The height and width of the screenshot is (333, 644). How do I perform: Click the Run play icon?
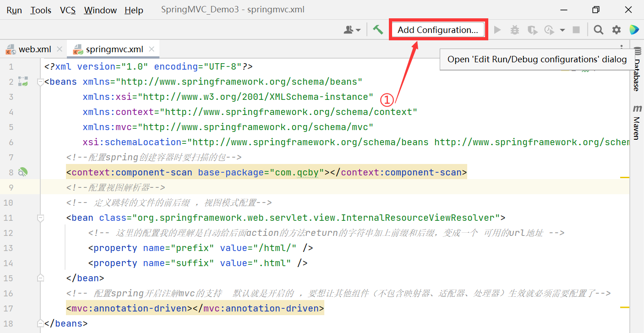click(497, 29)
